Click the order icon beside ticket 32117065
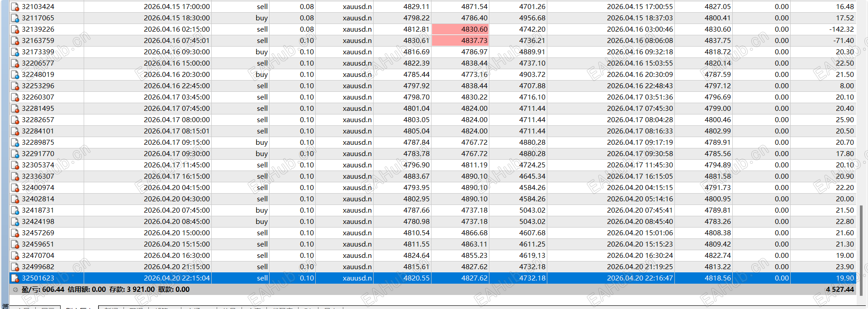868x309 pixels. [x=15, y=18]
